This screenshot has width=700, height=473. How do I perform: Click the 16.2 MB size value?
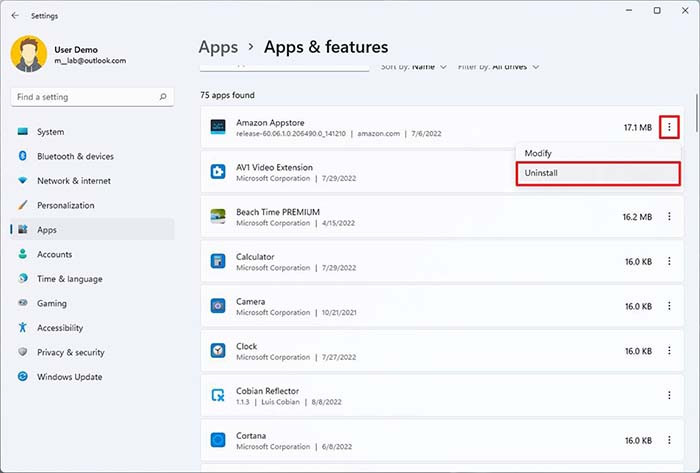(x=637, y=217)
